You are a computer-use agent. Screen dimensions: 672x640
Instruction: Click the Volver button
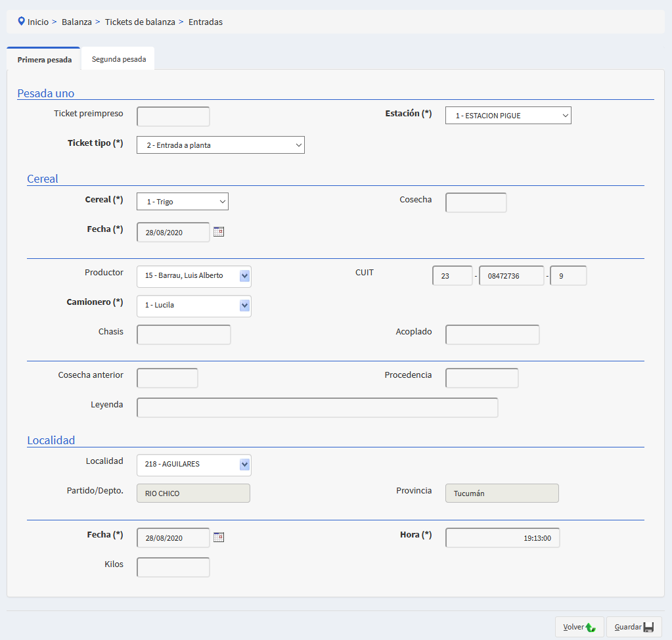coord(579,627)
